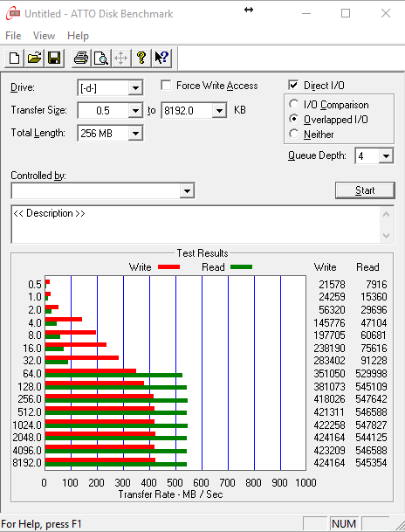Open the Controlled by dropdown list
Screen dimensions: 405x532
coord(187,191)
